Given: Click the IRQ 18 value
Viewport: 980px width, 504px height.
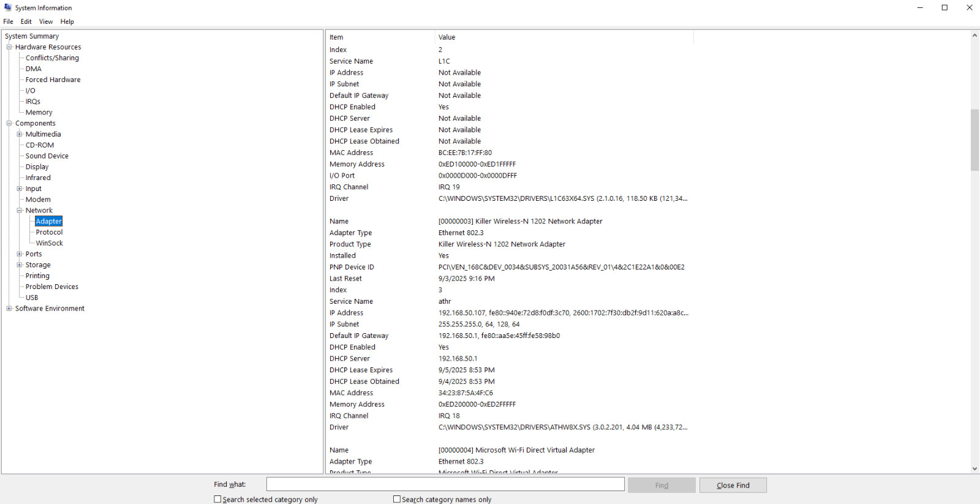Looking at the screenshot, I should [x=449, y=415].
